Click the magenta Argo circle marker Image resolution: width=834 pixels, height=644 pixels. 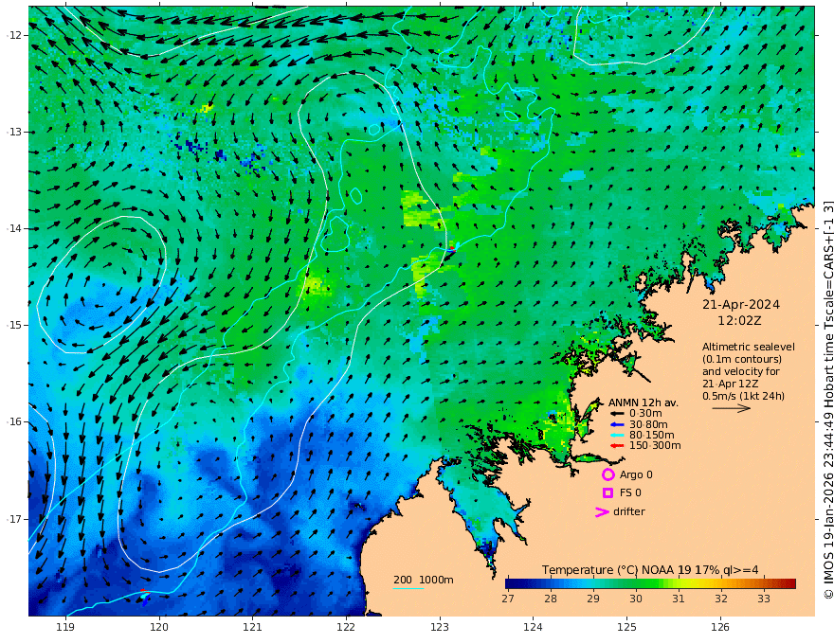pyautogui.click(x=607, y=474)
